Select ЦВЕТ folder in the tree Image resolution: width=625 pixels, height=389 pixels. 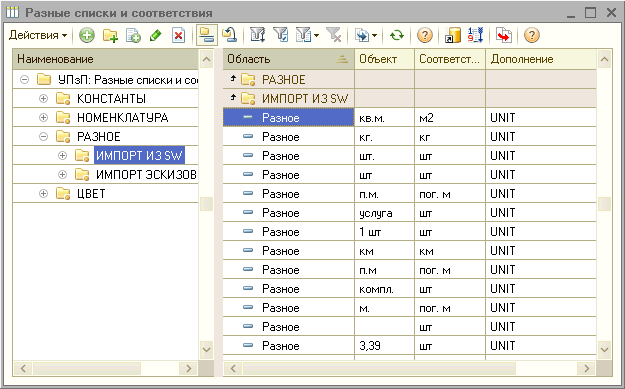[x=91, y=194]
